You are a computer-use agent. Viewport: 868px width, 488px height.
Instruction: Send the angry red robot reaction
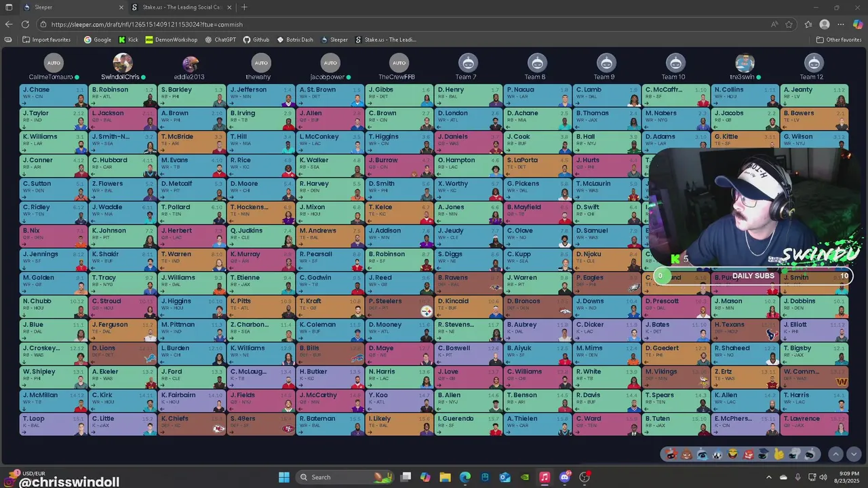click(749, 454)
